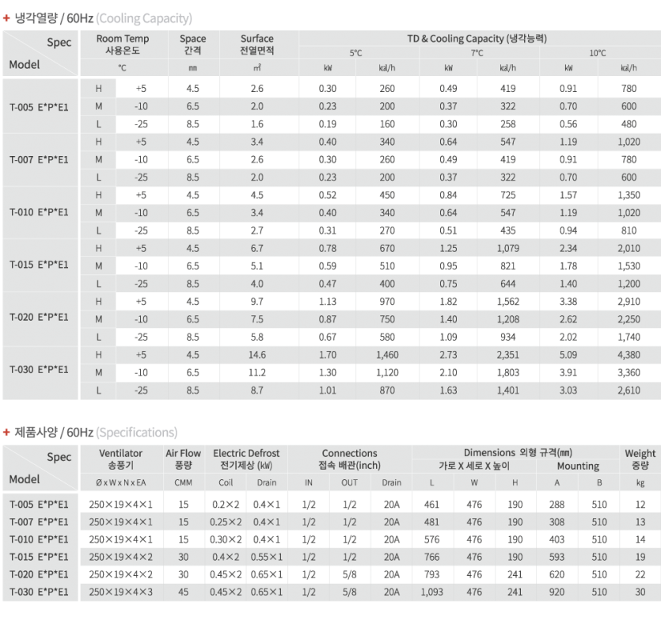
Task: Select the Electric Defrost column header
Action: click(246, 459)
